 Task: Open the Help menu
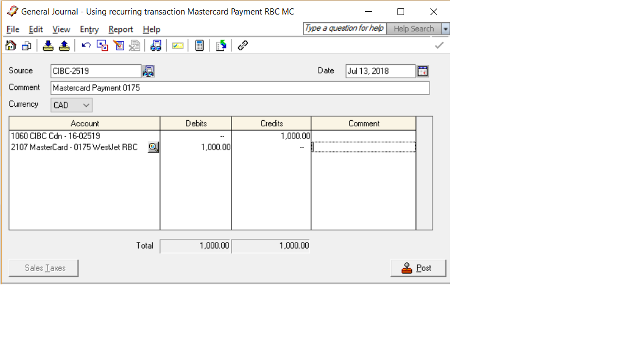pos(151,30)
